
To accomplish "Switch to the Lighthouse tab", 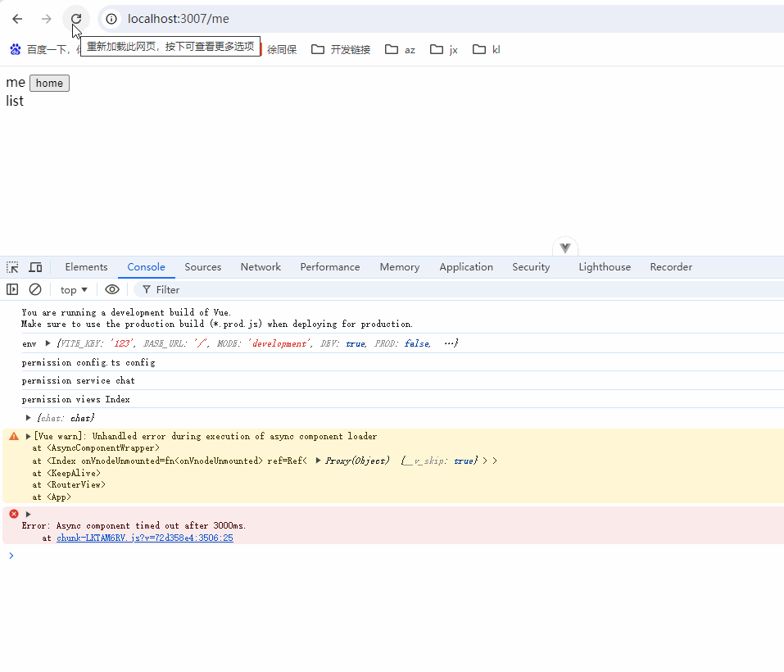I will pyautogui.click(x=605, y=267).
